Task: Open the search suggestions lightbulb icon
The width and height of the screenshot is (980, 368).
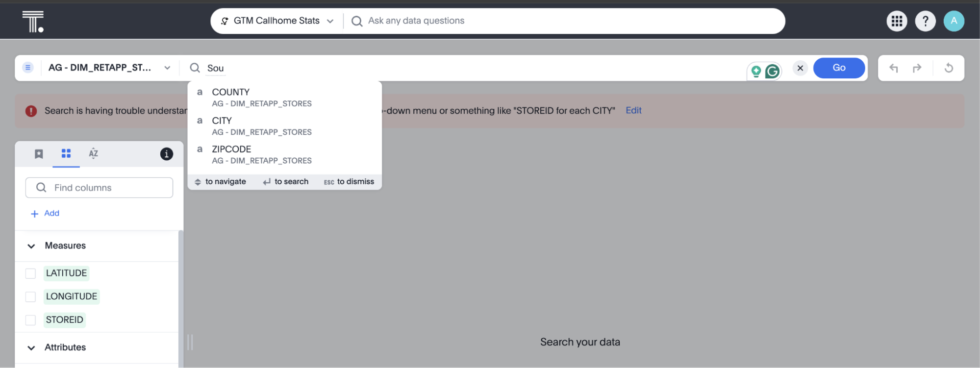Action: coord(755,71)
